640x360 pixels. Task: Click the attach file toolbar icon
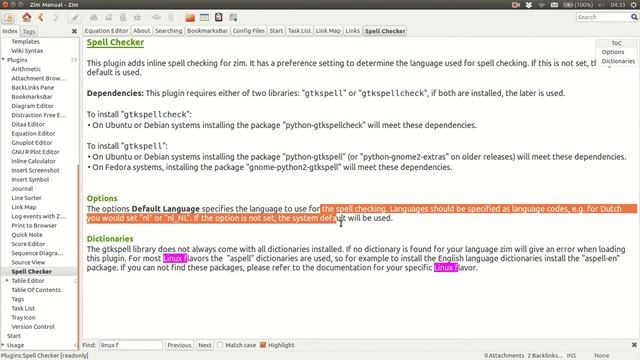171,17
